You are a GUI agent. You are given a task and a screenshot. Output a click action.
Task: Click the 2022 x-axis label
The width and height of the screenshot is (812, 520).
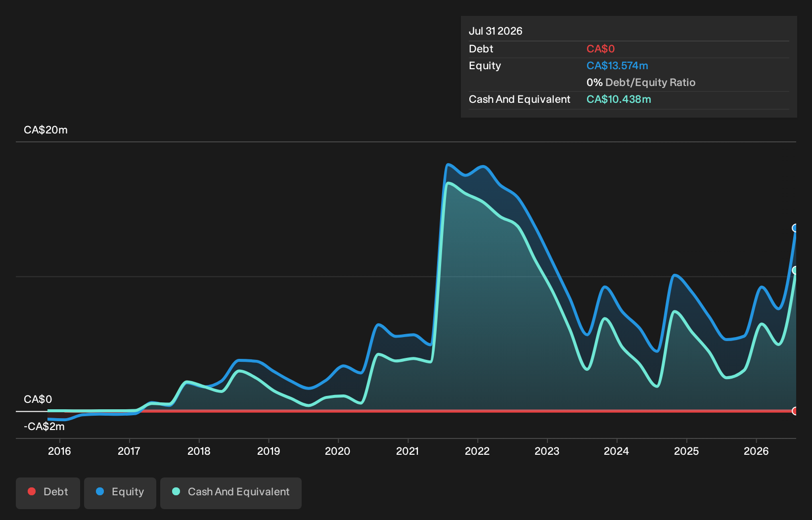(477, 451)
